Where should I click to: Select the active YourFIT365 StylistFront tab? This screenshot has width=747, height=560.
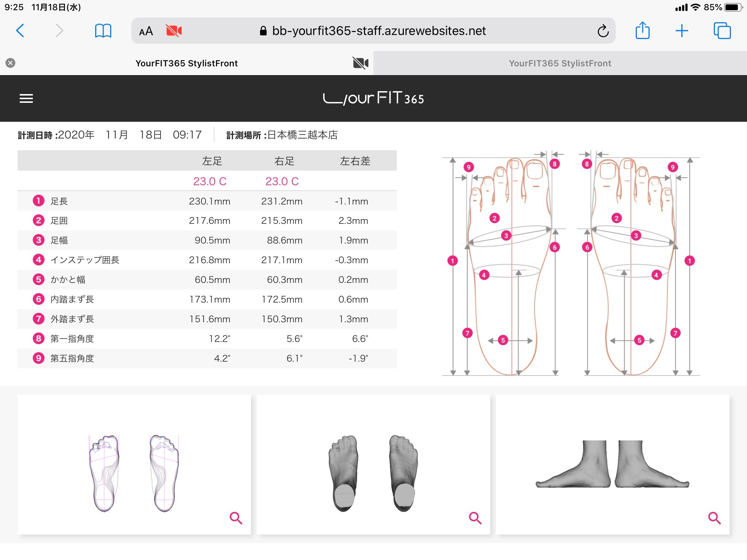[x=186, y=63]
